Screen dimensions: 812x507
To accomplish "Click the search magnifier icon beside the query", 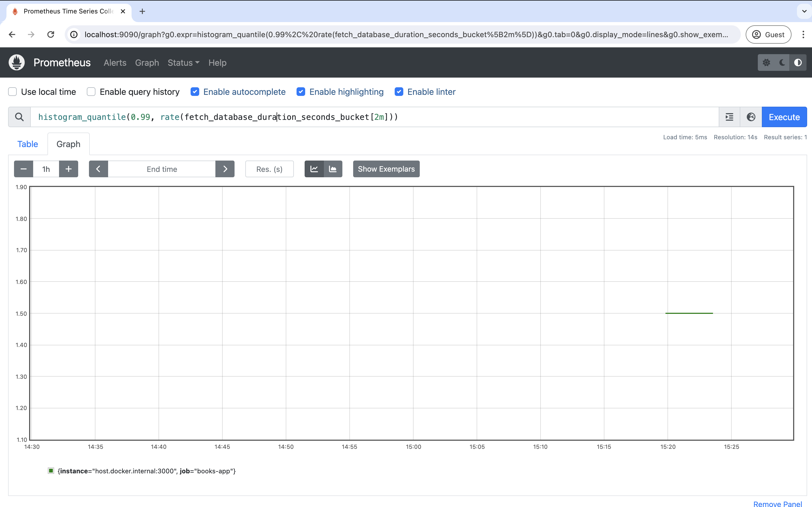I will (19, 117).
